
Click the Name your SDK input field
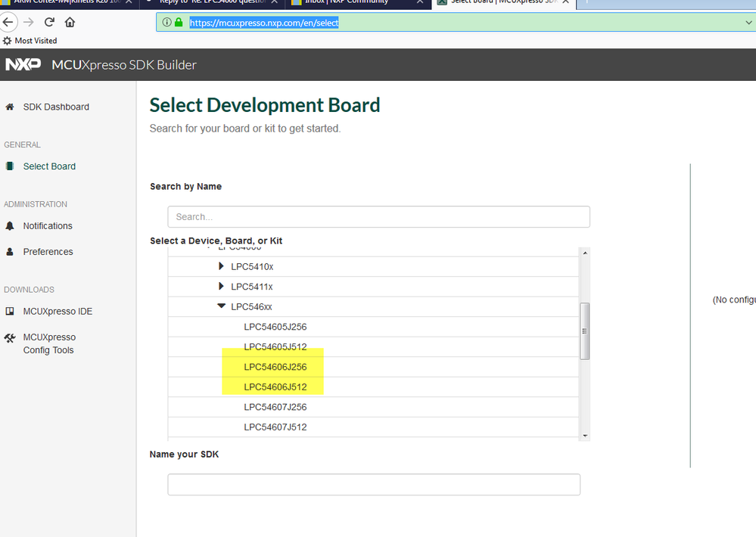tap(374, 485)
